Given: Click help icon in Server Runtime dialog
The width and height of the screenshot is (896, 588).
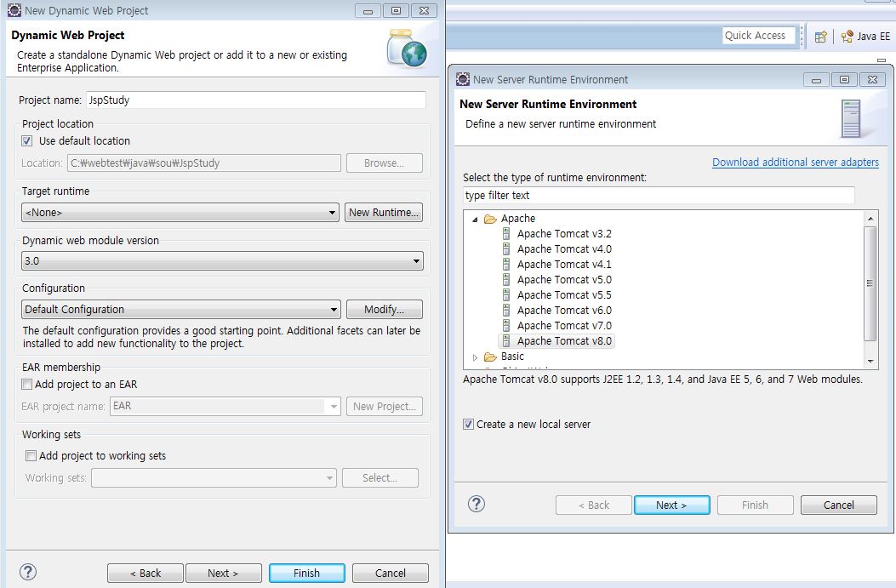Looking at the screenshot, I should point(476,504).
